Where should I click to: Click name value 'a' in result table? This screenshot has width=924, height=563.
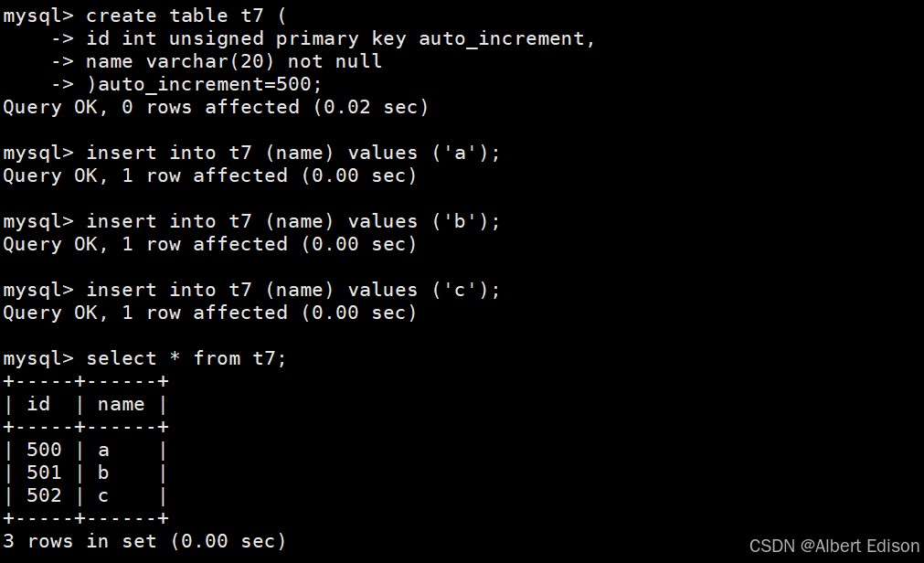coord(103,450)
